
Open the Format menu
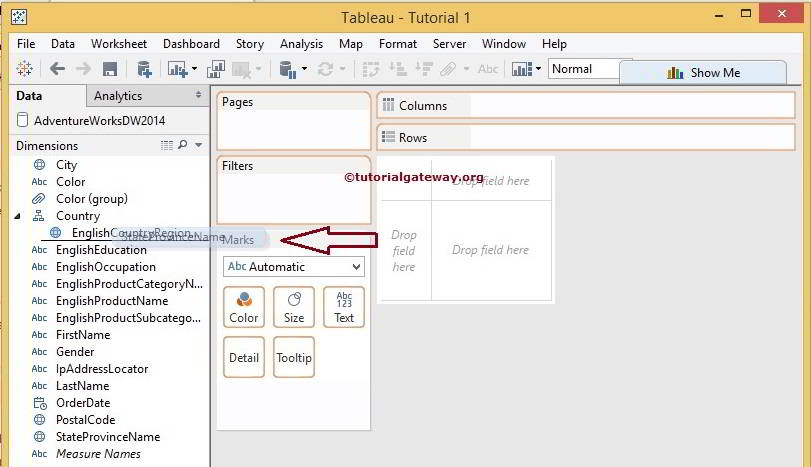click(x=398, y=44)
